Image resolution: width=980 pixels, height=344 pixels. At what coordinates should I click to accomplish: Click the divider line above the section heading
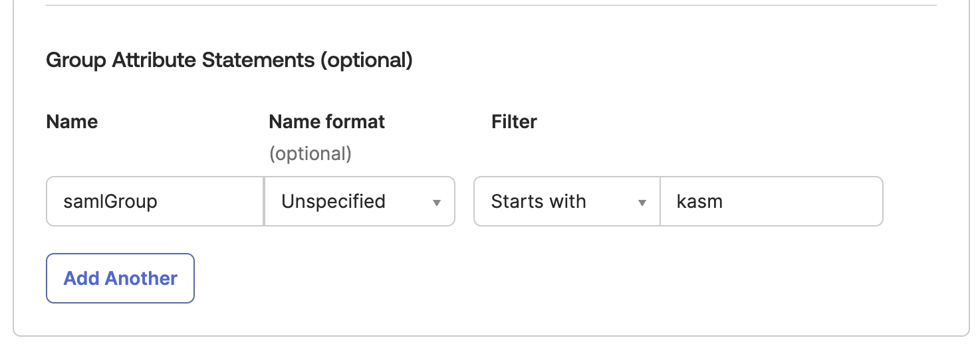(491, 5)
